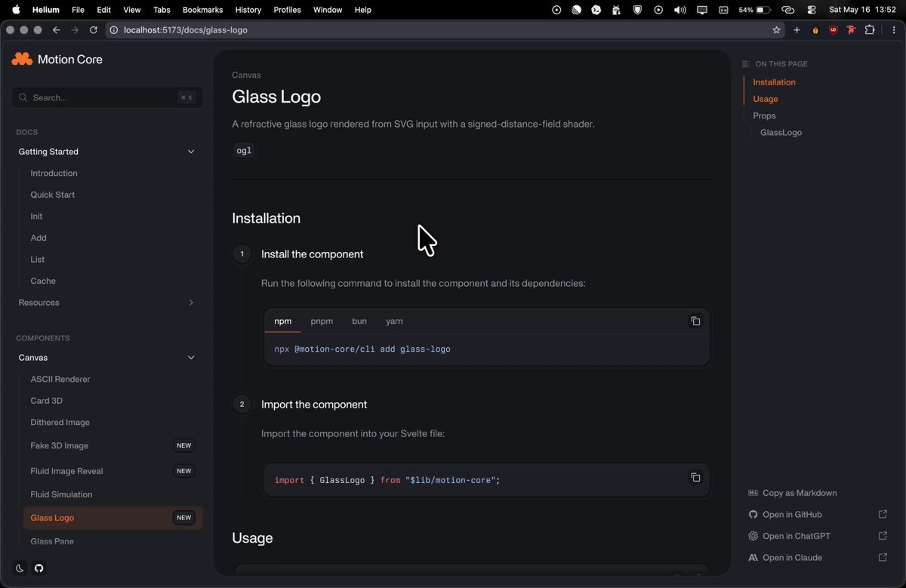Viewport: 906px width, 588px height.
Task: Click the battery indicator in menu bar
Action: click(755, 10)
